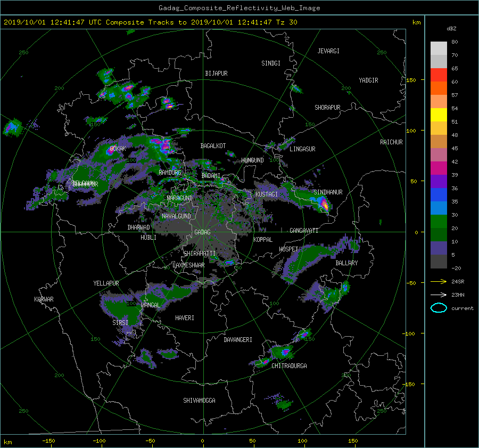Viewport: 479px width, 448px height.
Task: Click the title 'Gadag_Composite_Reflectivity_Web_Image'
Action: click(239, 8)
